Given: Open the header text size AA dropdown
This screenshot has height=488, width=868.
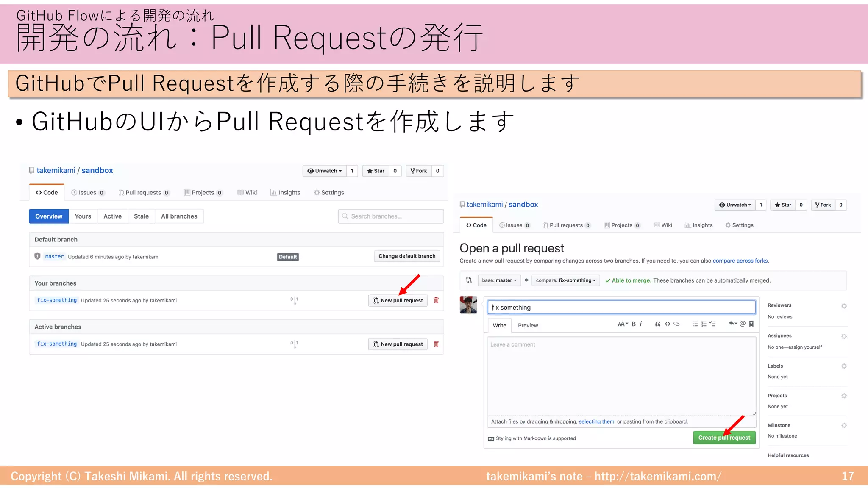Looking at the screenshot, I should coord(623,324).
